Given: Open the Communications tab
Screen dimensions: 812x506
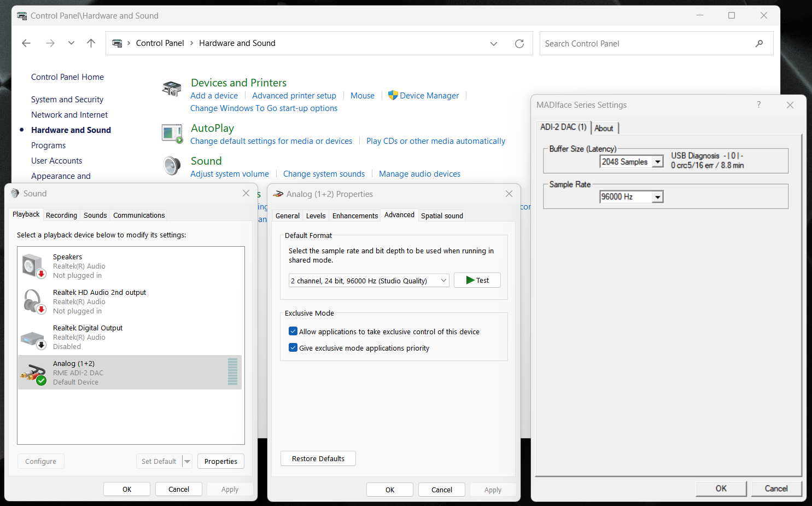Looking at the screenshot, I should click(139, 216).
